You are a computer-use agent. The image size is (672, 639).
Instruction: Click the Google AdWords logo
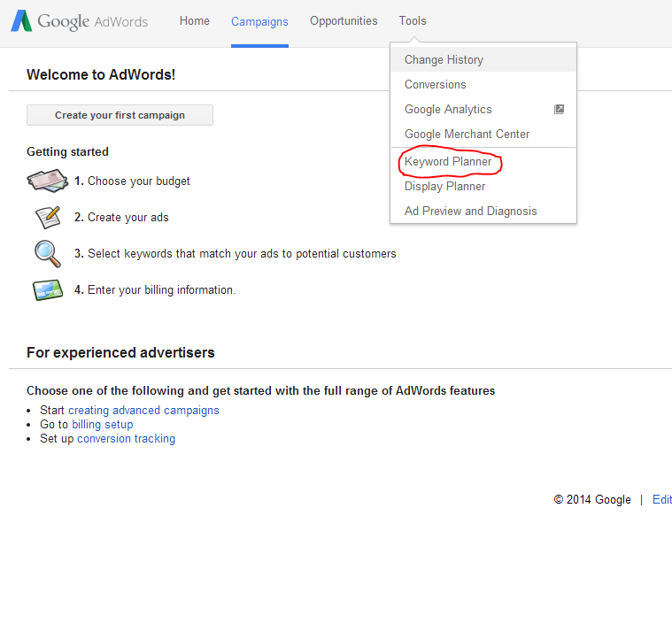(79, 22)
